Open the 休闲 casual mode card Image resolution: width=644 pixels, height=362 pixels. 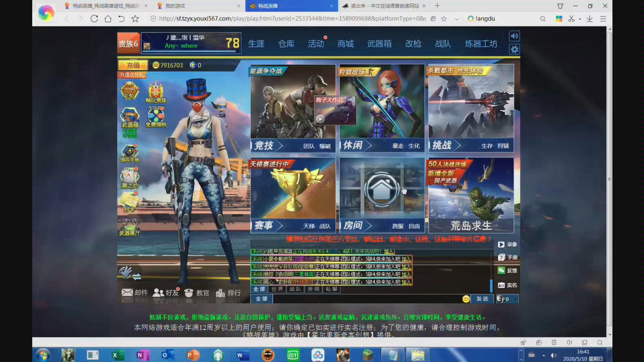tap(382, 109)
